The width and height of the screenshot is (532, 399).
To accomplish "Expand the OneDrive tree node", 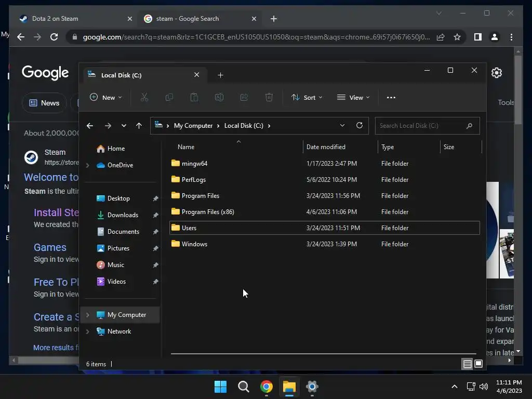I will coord(87,165).
